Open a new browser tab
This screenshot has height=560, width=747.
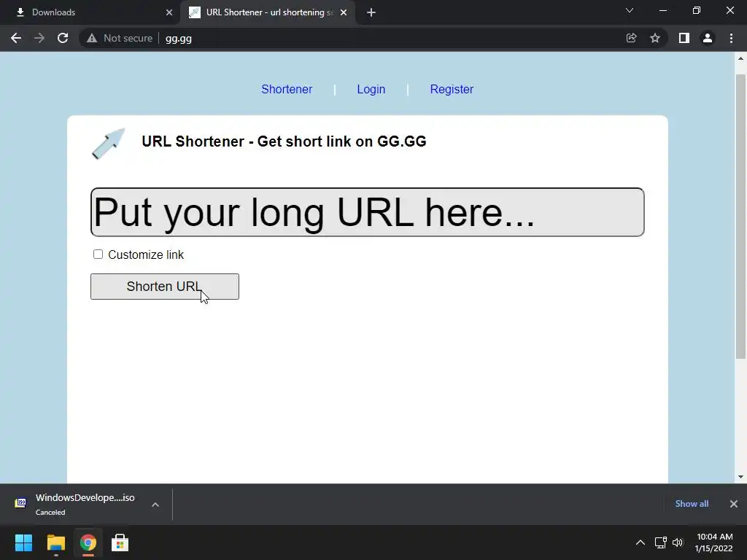pyautogui.click(x=371, y=12)
